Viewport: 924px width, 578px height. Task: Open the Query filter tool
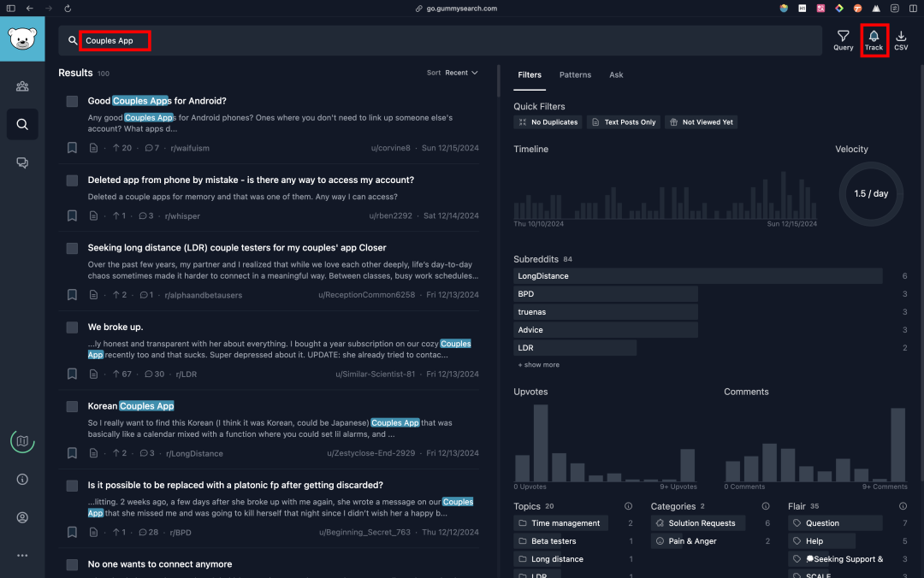pos(843,40)
